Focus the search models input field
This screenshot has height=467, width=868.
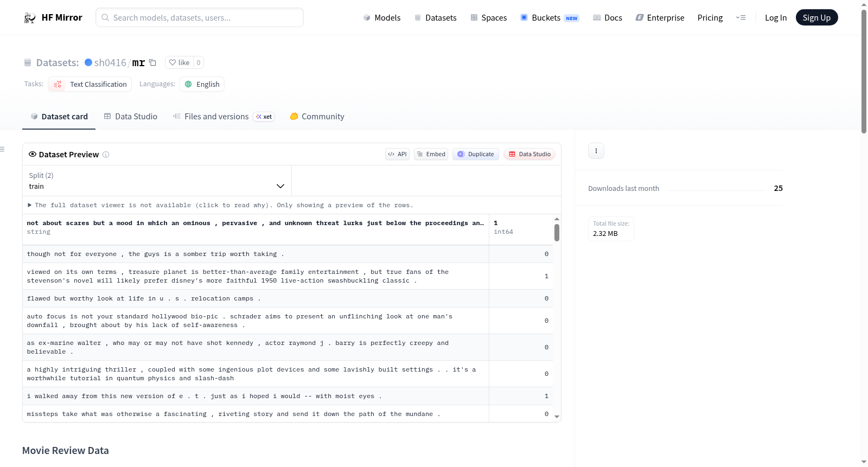200,17
